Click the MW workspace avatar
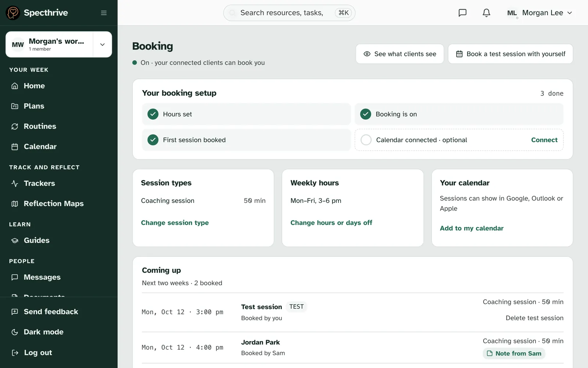This screenshot has height=368, width=588. pyautogui.click(x=18, y=45)
